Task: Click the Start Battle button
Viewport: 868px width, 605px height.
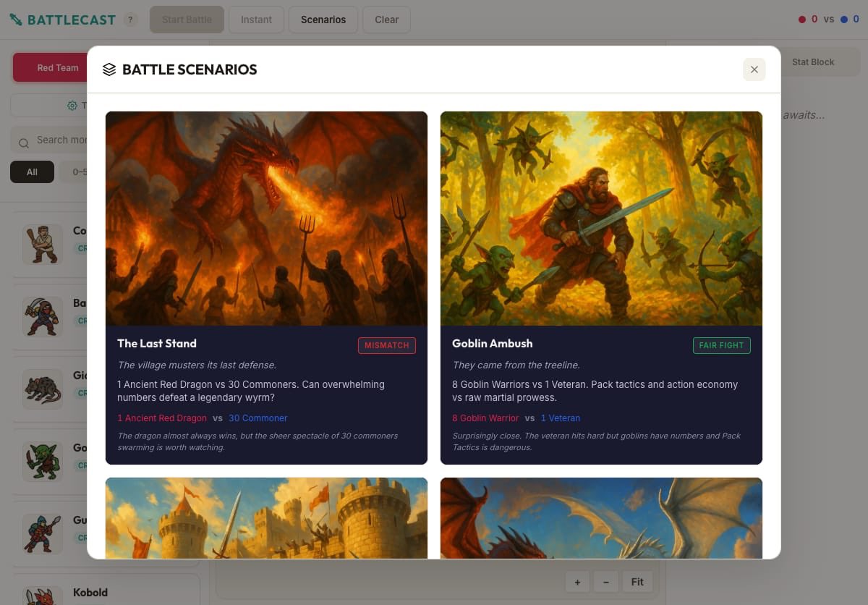Action: [x=187, y=20]
